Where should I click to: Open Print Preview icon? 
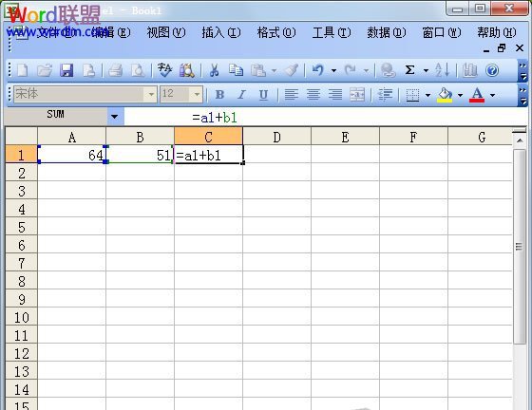pyautogui.click(x=138, y=70)
